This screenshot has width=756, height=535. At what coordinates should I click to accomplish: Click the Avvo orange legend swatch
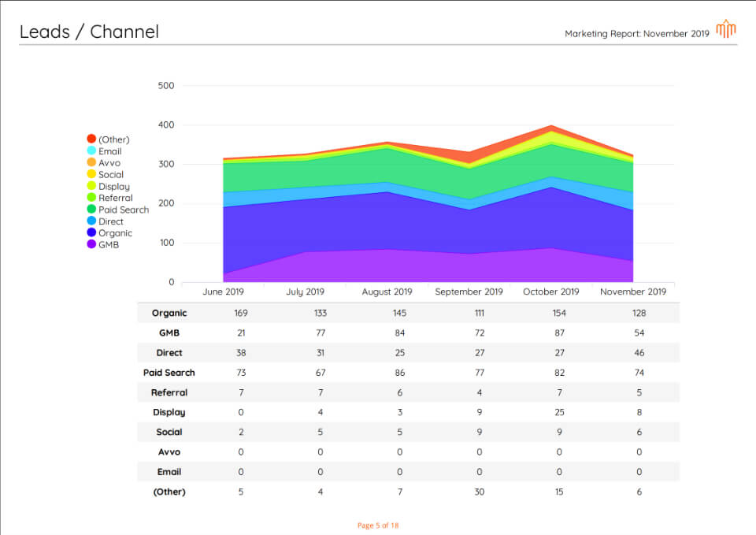coord(91,162)
